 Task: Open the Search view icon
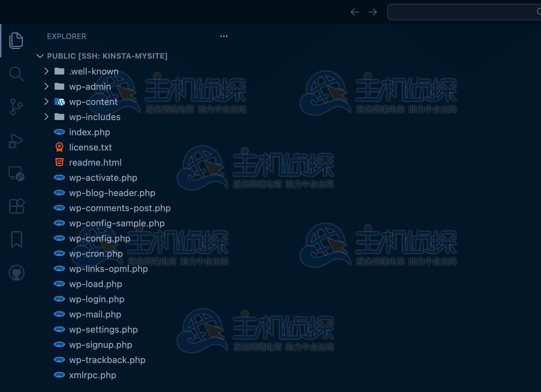(16, 73)
